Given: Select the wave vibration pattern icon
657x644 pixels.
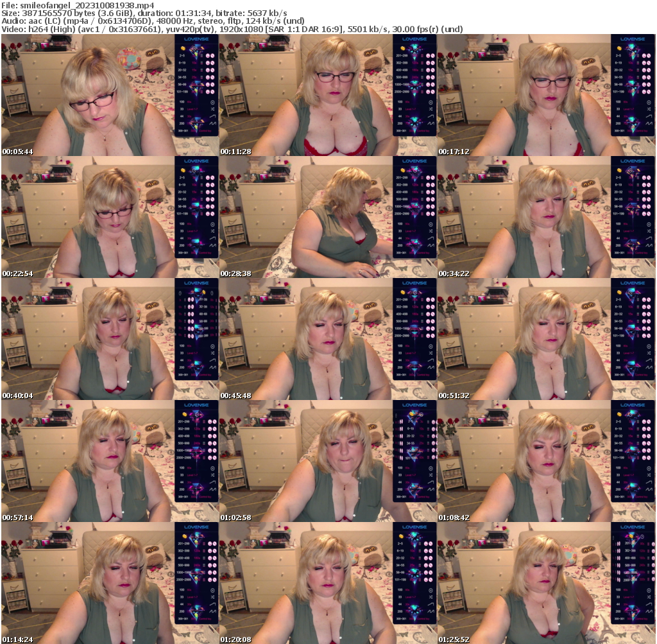Looking at the screenshot, I should 213,122.
